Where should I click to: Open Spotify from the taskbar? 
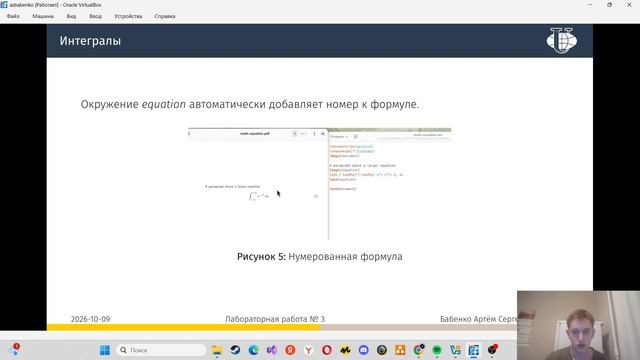pos(437,350)
